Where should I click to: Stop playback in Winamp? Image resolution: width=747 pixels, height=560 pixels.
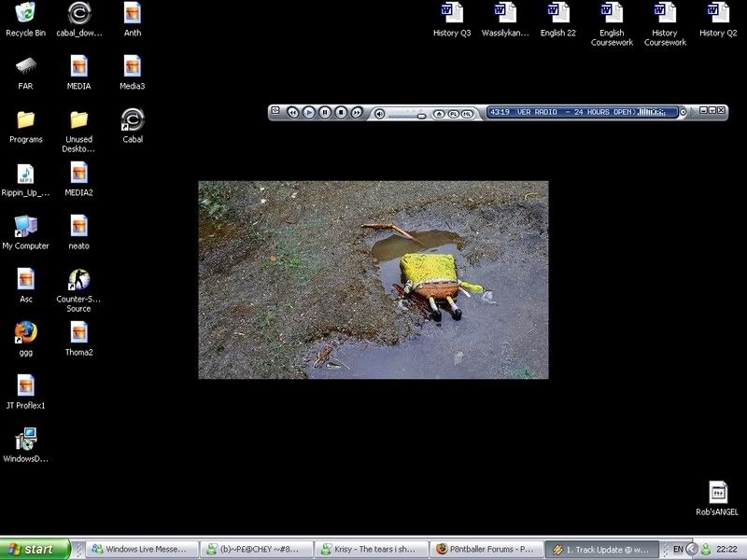coord(341,112)
